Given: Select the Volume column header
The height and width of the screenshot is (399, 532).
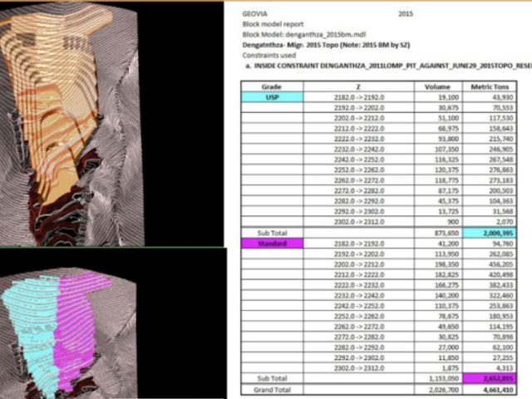Looking at the screenshot, I should tap(438, 86).
